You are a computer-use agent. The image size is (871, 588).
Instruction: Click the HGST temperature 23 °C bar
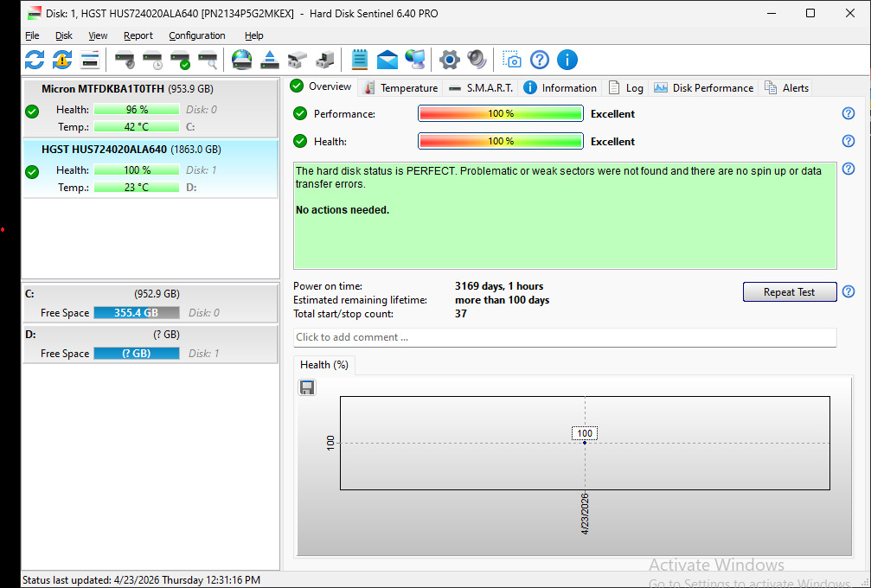pos(137,187)
